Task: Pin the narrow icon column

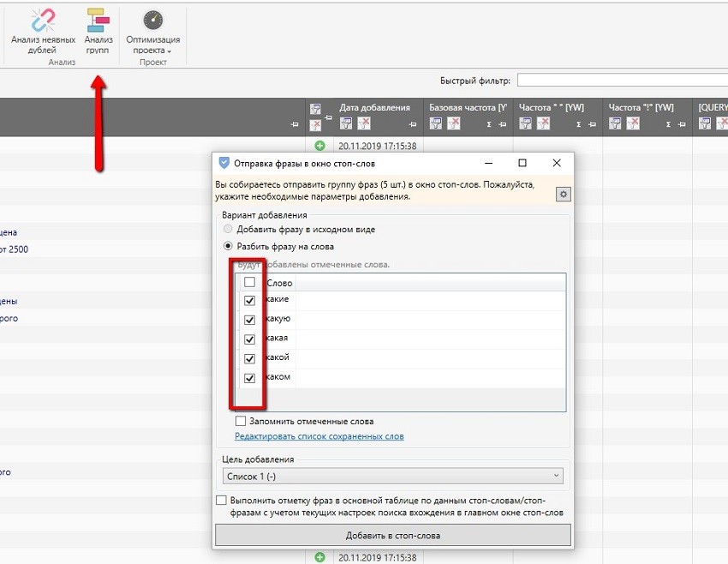Action: click(328, 117)
